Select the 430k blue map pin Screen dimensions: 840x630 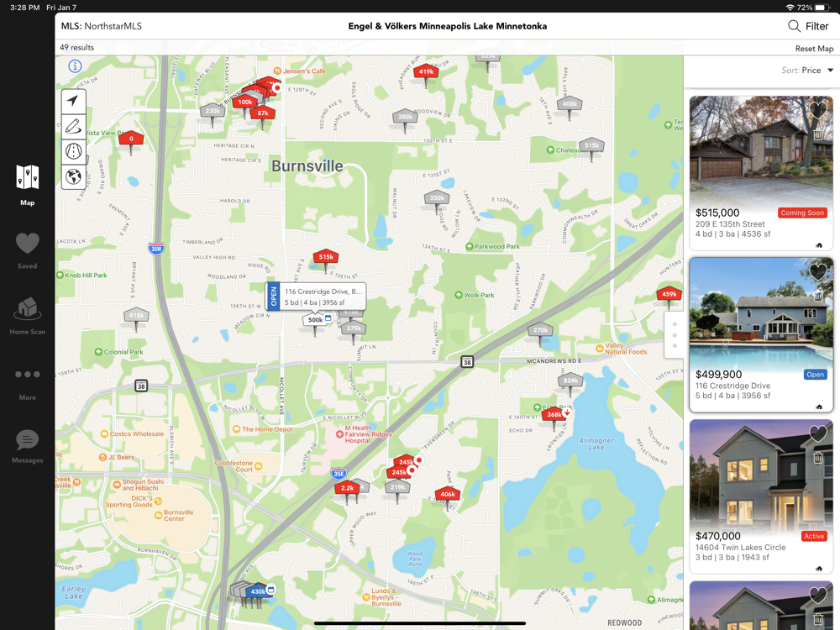(258, 591)
